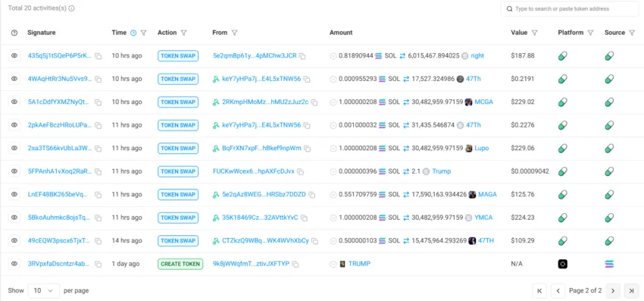This screenshot has width=644, height=301.
Task: Copy signature 435qSj1tSQeP6P5rK
Action: point(98,56)
